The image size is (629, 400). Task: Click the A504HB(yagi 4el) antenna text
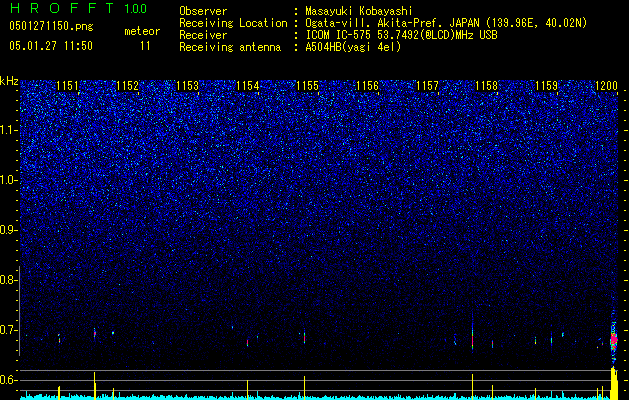353,47
